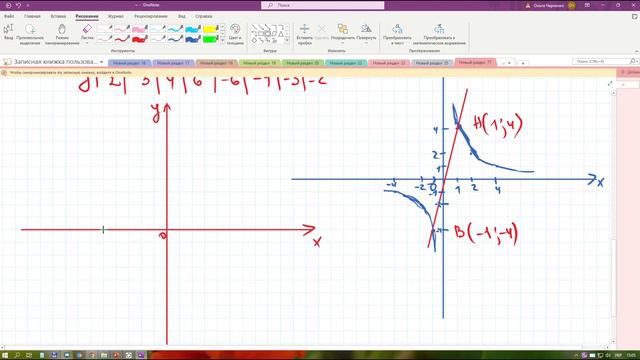Open Task View on taskbar
This screenshot has height=360, width=640.
29,356
